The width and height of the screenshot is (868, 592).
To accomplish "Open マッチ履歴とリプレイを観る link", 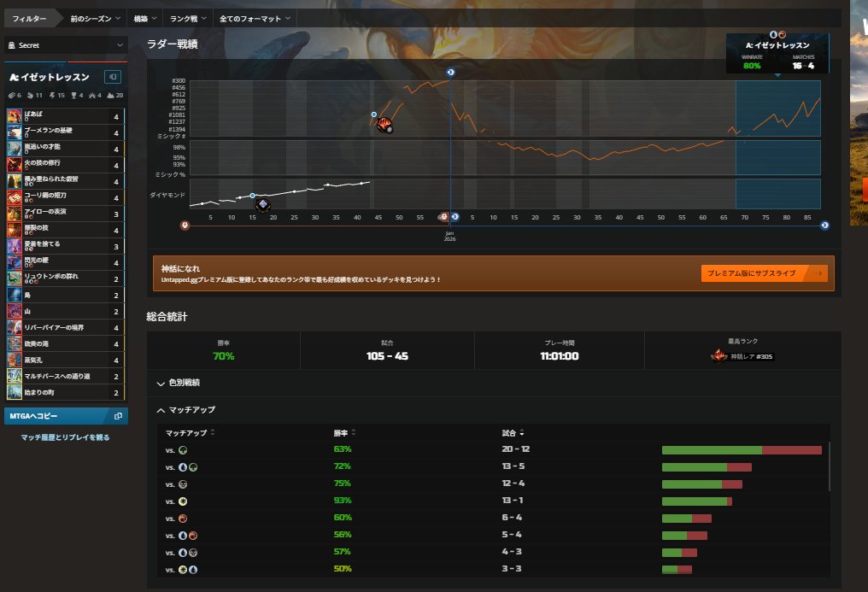I will (x=65, y=437).
